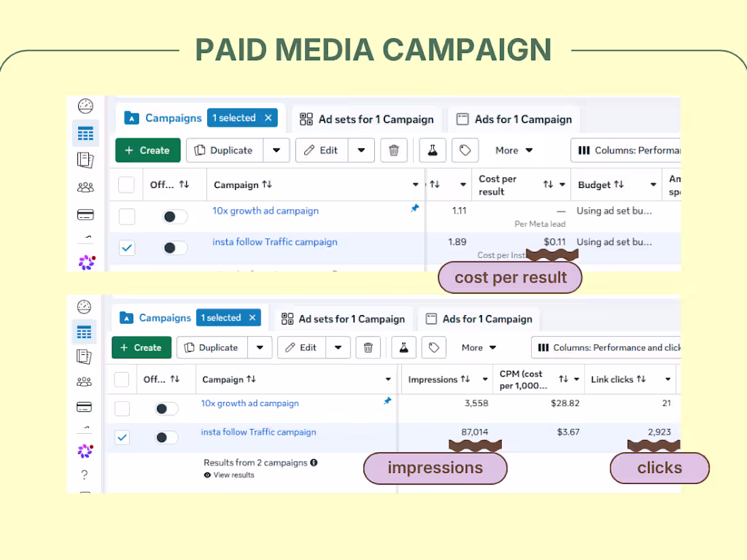Sort Impressions column using its sort arrows
The width and height of the screenshot is (747, 560).
[465, 379]
